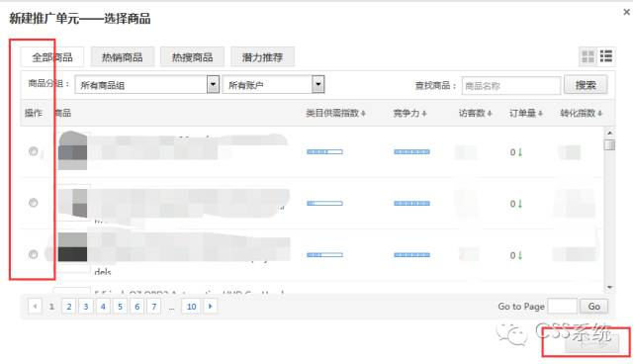Click the product list scrollbar down arrow
633x364 pixels.
(x=609, y=287)
